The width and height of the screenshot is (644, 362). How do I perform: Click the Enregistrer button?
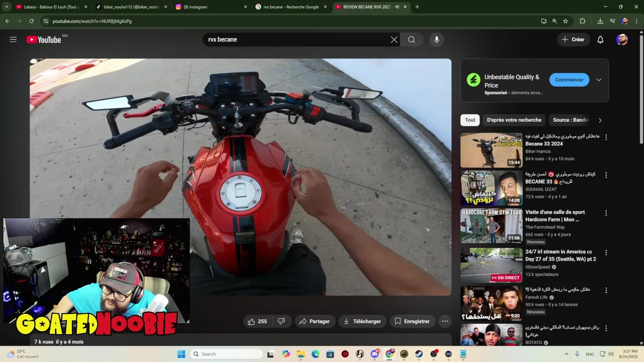pos(412,321)
